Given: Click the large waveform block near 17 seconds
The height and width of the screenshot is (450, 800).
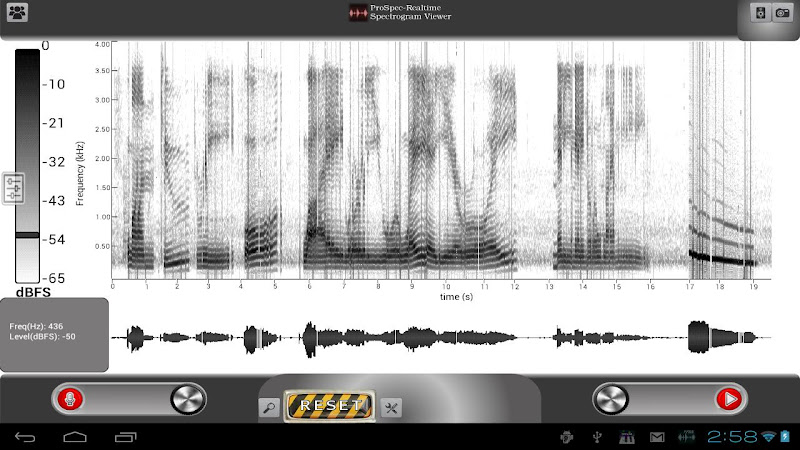Looking at the screenshot, I should point(698,337).
